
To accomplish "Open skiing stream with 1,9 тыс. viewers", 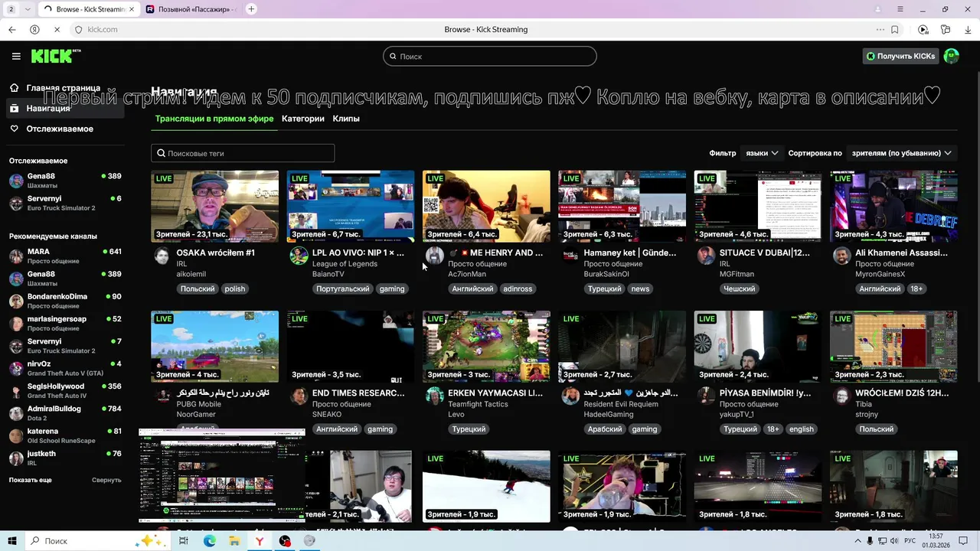I will 486,486.
